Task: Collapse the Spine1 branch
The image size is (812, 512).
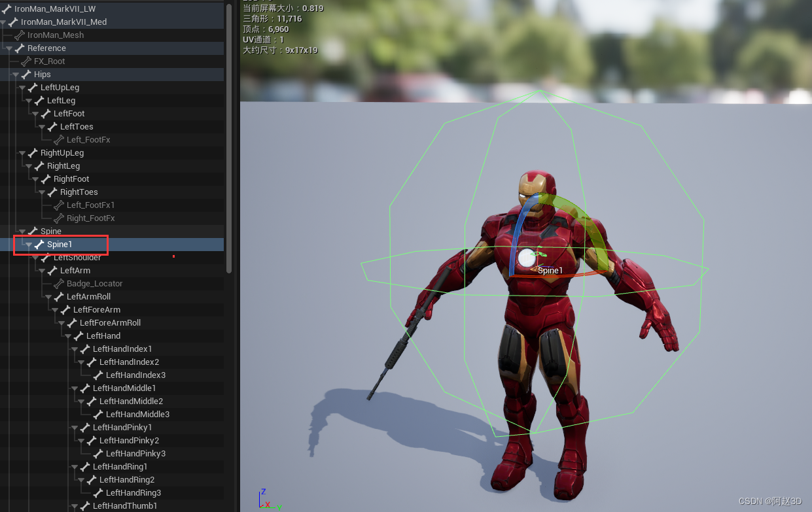Action: pyautogui.click(x=29, y=245)
